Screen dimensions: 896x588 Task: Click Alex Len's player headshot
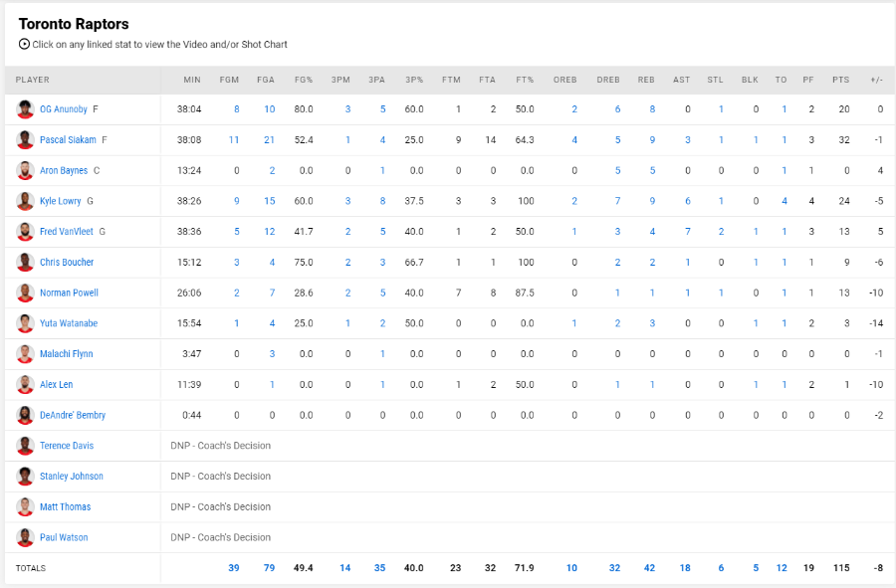pyautogui.click(x=25, y=384)
